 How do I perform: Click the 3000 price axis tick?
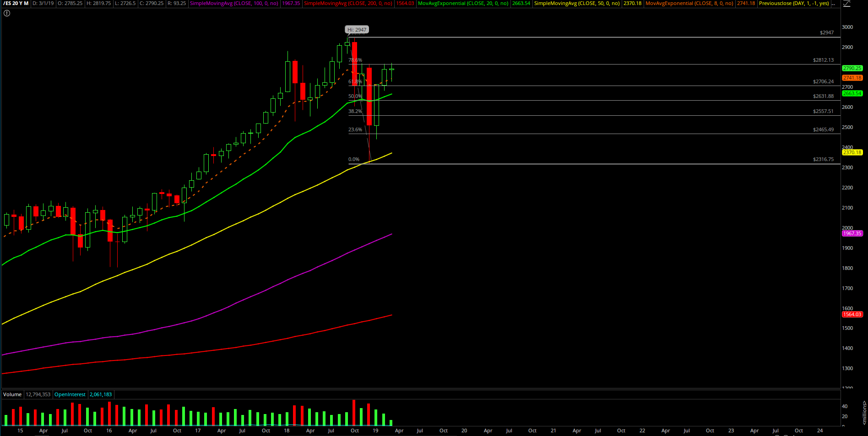point(847,27)
